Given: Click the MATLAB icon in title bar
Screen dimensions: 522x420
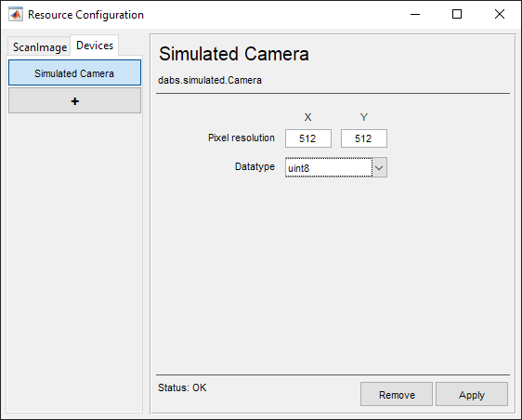Looking at the screenshot, I should [x=16, y=15].
